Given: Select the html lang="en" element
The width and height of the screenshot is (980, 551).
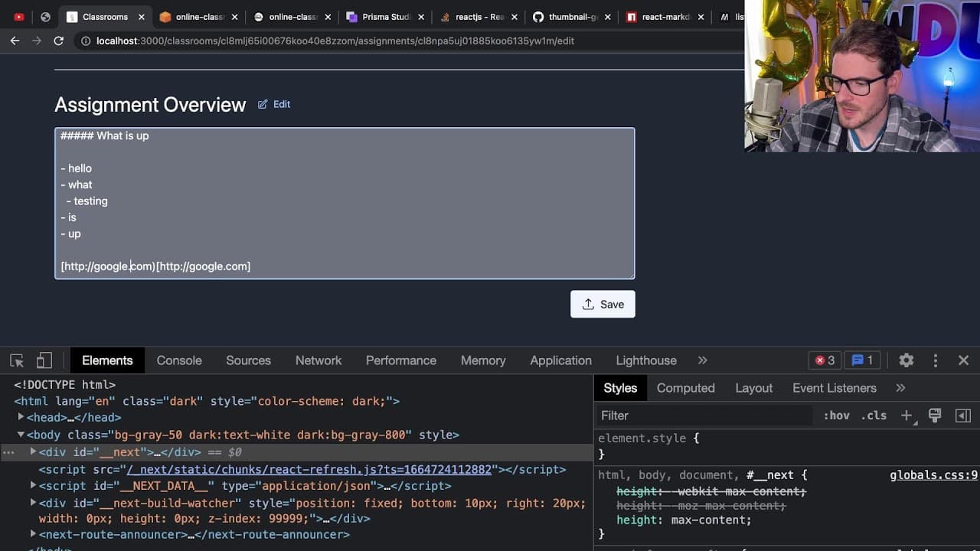Looking at the screenshot, I should point(207,401).
